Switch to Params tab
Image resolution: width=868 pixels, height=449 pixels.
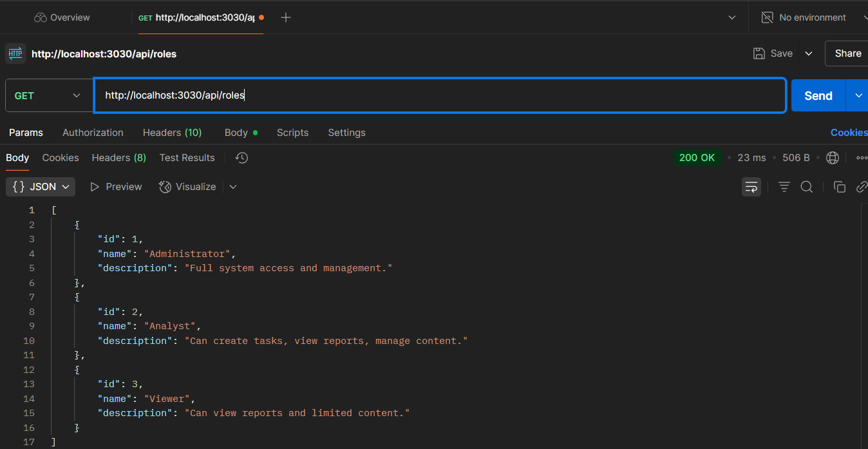coord(26,132)
